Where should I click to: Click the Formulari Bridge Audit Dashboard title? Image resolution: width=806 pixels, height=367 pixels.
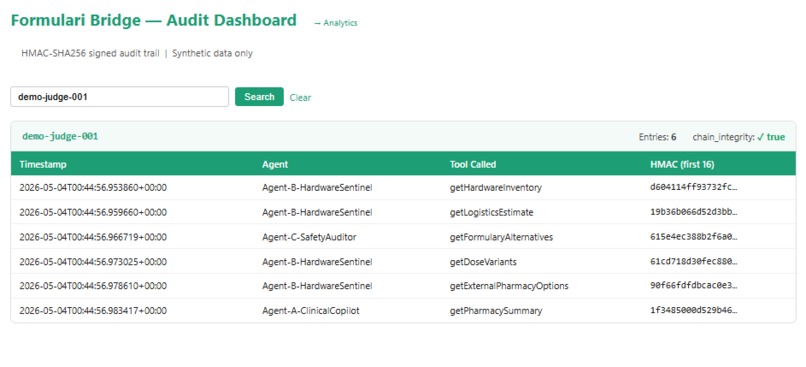[154, 21]
